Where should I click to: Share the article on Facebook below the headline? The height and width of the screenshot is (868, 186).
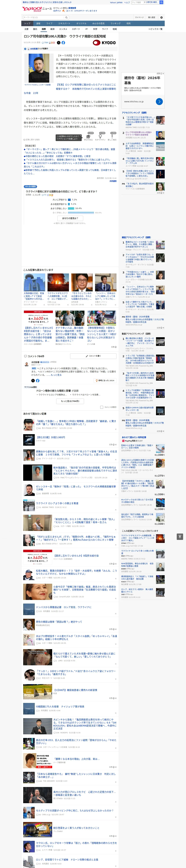pos(63,43)
